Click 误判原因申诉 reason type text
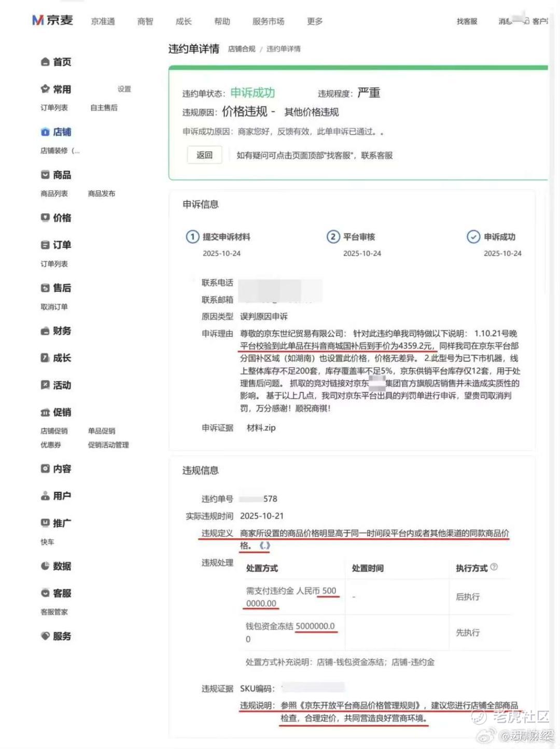The width and height of the screenshot is (560, 749). pos(263,316)
